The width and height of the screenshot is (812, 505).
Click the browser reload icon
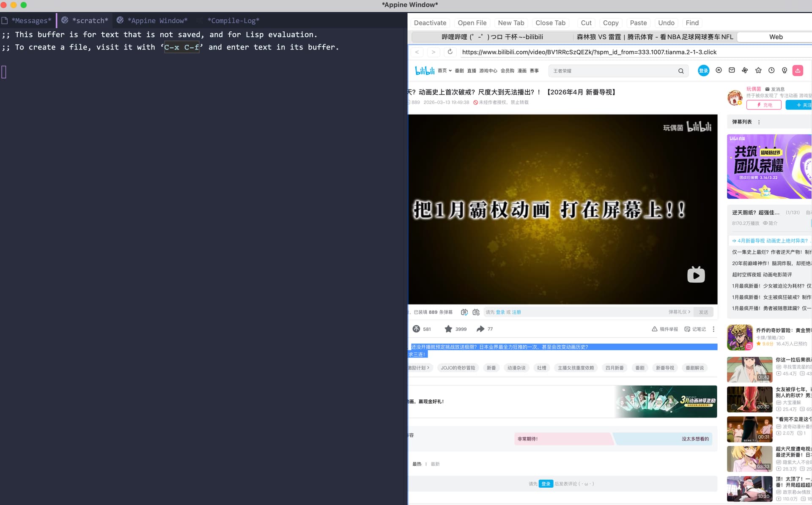450,52
